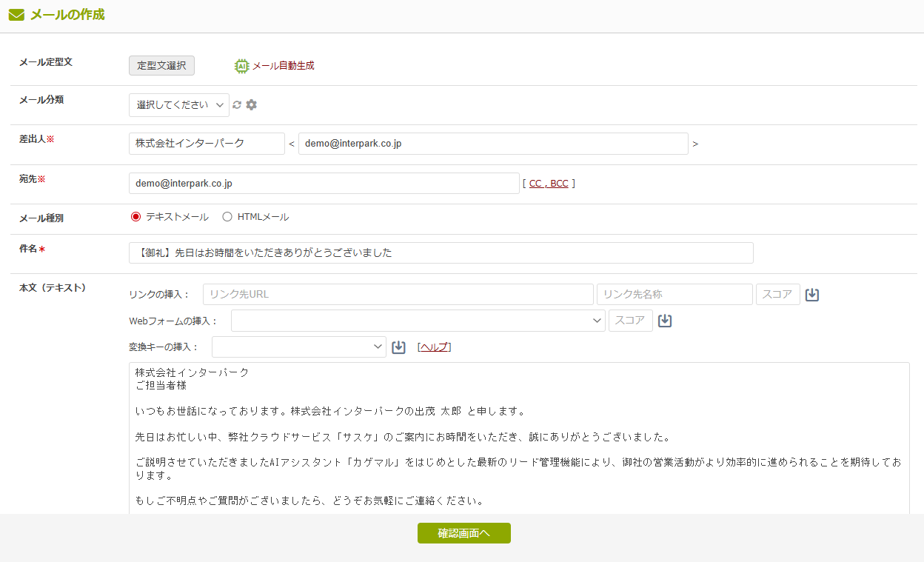Click the 定型文選択 button

coord(161,65)
